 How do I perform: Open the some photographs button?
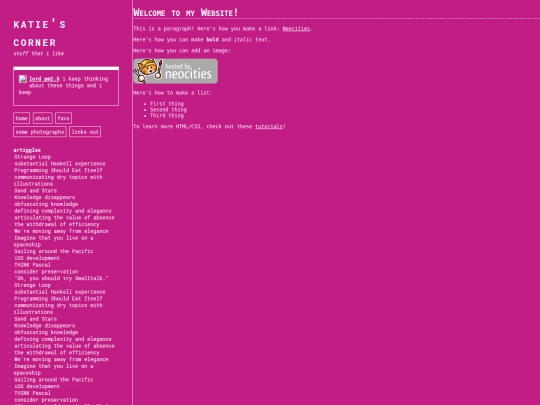(x=40, y=132)
